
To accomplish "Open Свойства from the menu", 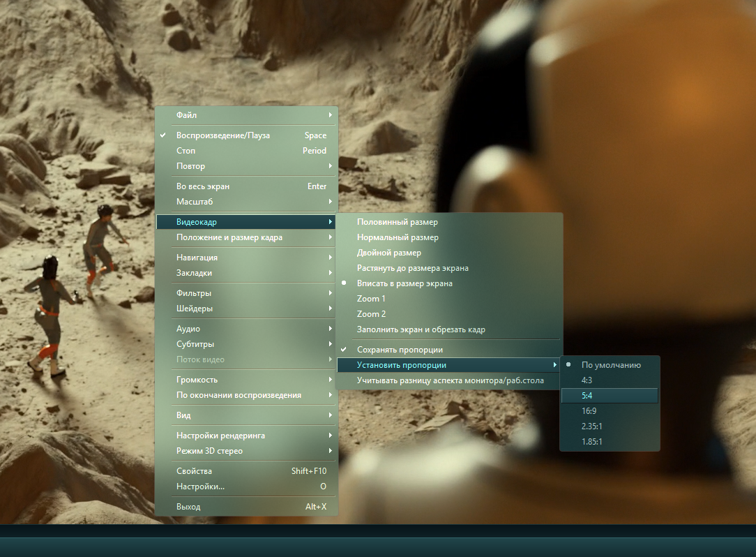I will pyautogui.click(x=246, y=472).
